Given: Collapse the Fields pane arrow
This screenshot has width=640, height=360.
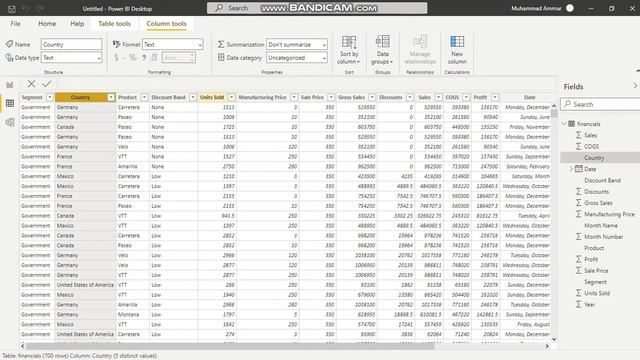Looking at the screenshot, I should coord(635,86).
